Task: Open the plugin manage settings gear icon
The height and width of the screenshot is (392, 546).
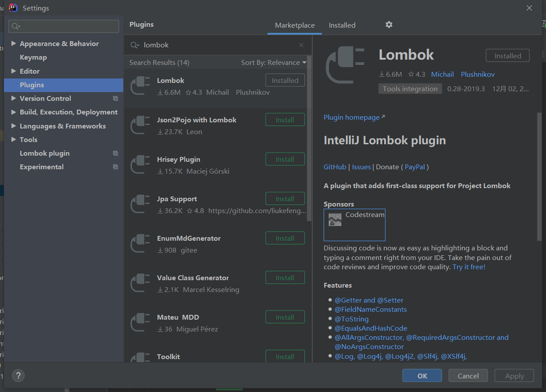Action: tap(389, 25)
